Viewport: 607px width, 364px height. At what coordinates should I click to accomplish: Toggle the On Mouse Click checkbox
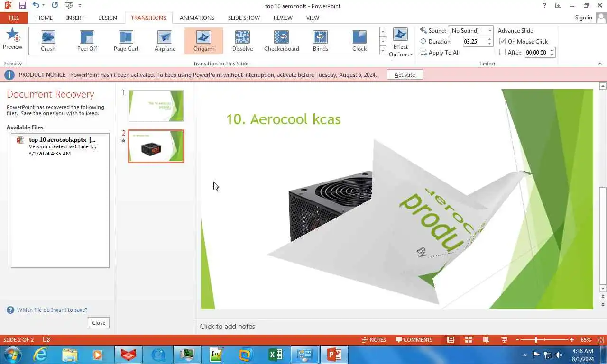(503, 41)
